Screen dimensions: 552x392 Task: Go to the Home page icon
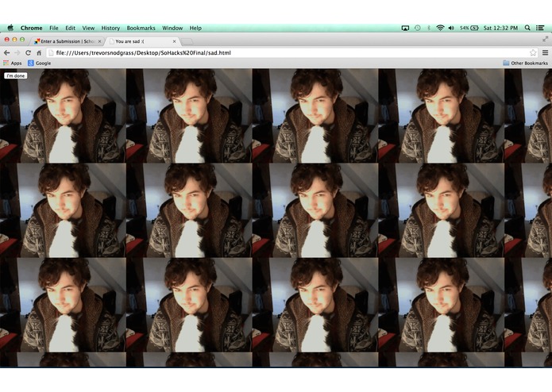39,52
